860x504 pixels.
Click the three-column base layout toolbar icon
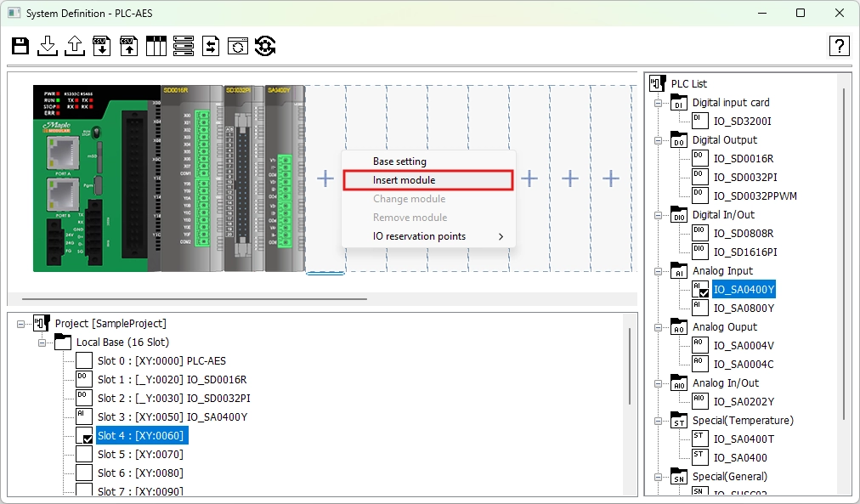click(156, 46)
